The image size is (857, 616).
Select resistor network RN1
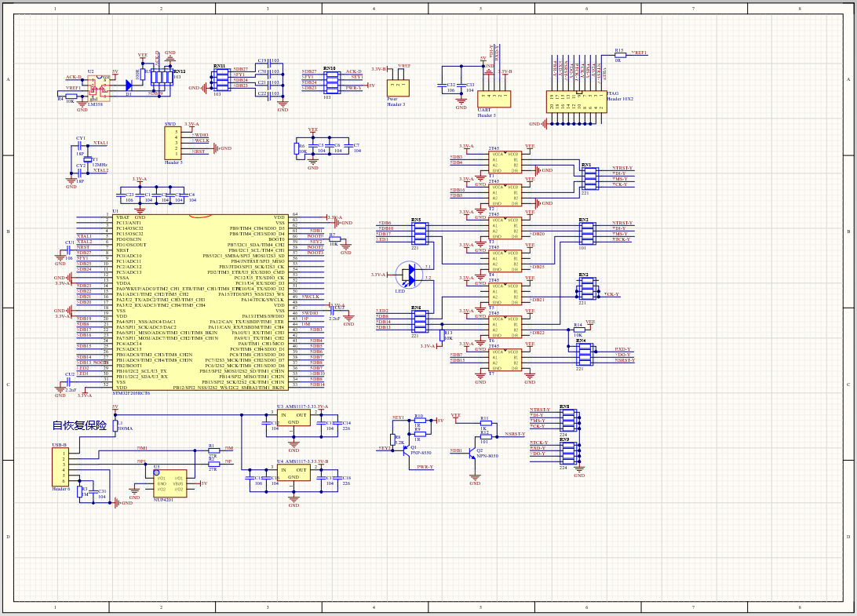[x=589, y=179]
